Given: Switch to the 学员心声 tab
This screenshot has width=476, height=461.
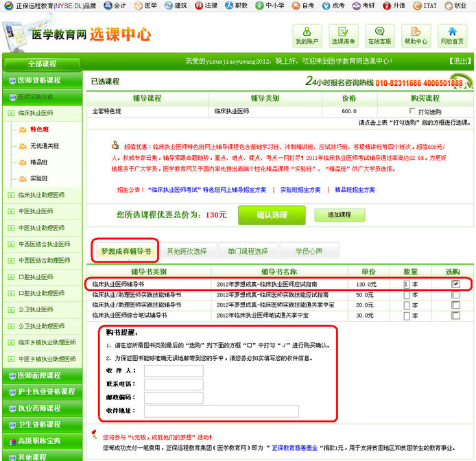Looking at the screenshot, I should pos(308,251).
